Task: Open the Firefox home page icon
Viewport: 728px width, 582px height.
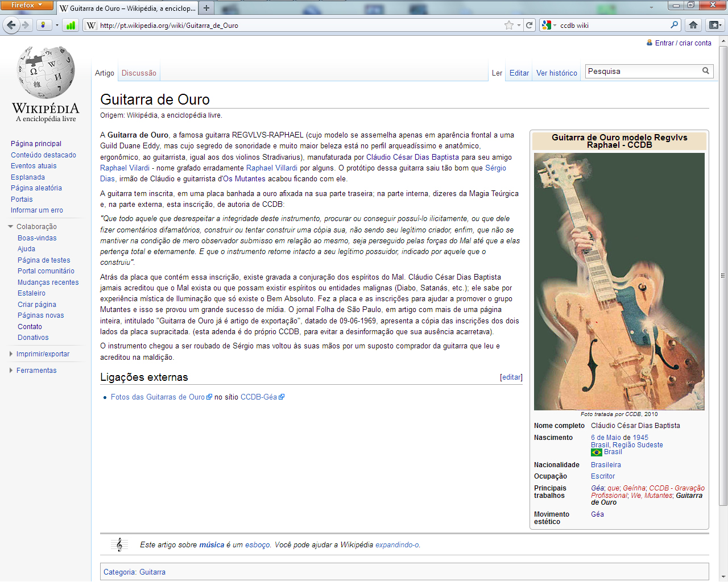Action: click(x=693, y=25)
